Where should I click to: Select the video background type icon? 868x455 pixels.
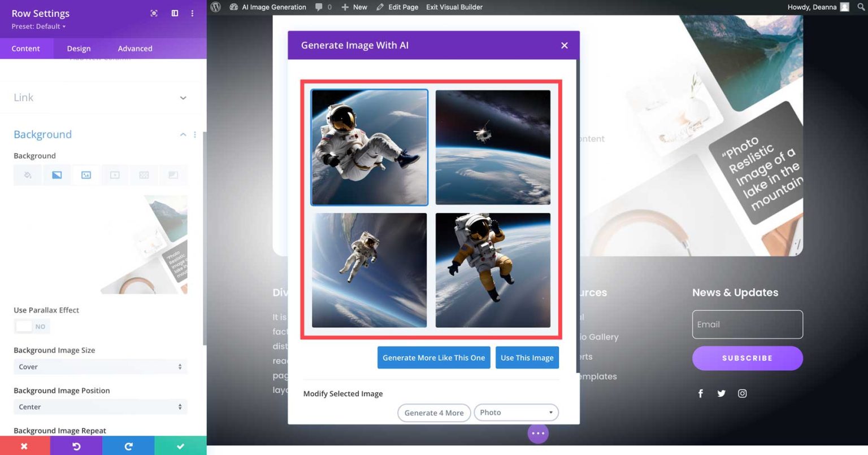point(115,175)
